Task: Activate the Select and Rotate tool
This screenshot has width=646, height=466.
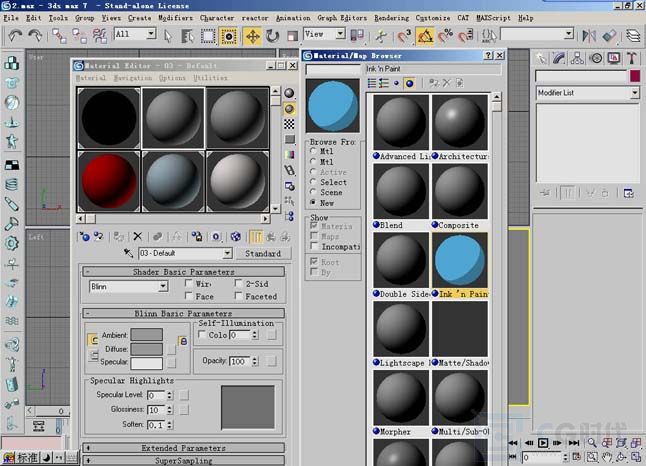Action: pos(272,36)
